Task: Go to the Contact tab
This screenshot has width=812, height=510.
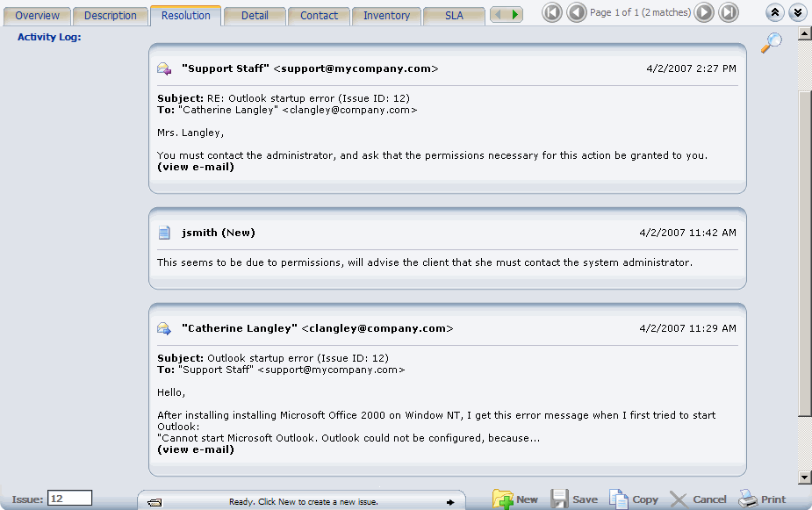Action: click(319, 16)
